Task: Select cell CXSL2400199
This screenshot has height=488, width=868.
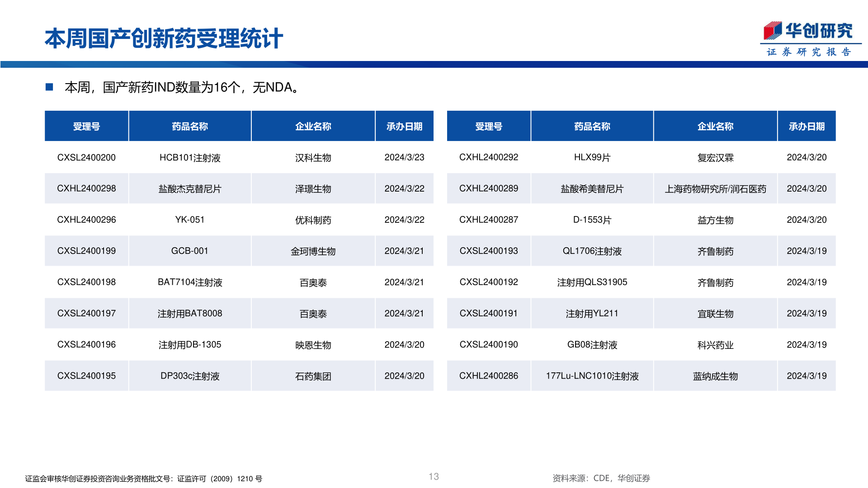Action: 86,251
